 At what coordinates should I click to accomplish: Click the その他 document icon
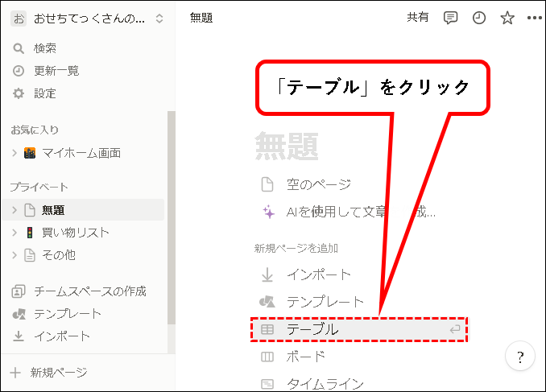tap(30, 255)
